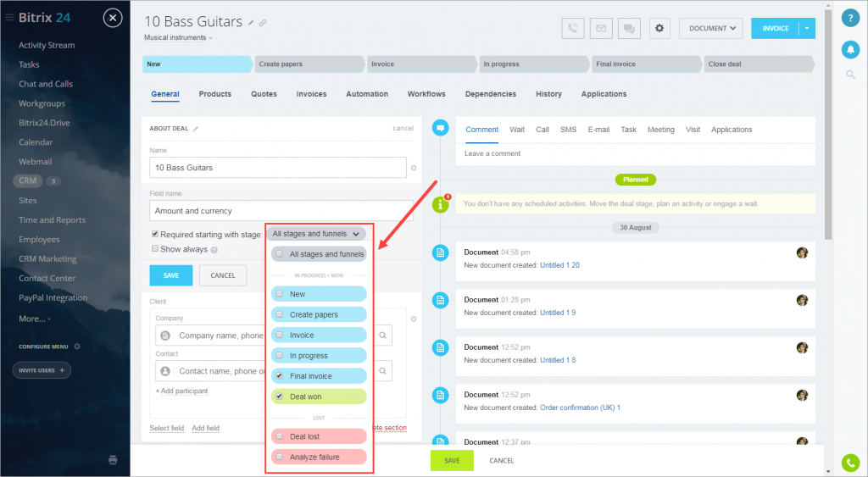The image size is (868, 477).
Task: Open the Workflows tab
Action: [426, 94]
